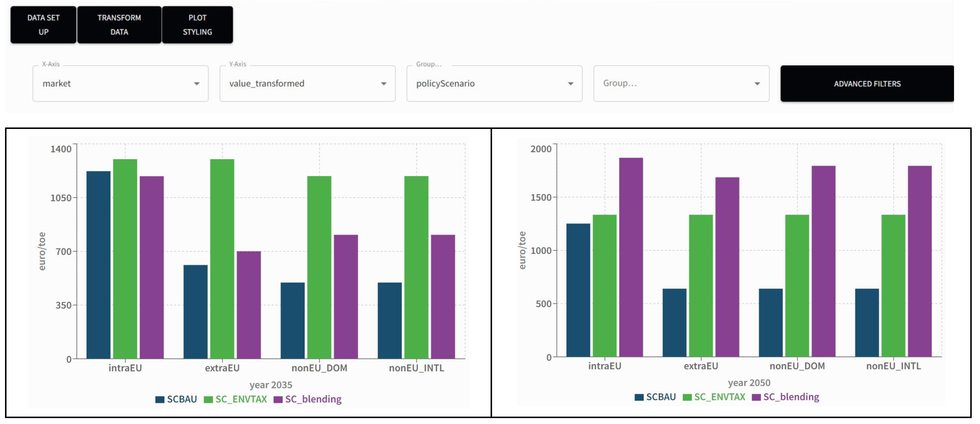Click purple intraEU bar in 2050 chart

[x=631, y=257]
